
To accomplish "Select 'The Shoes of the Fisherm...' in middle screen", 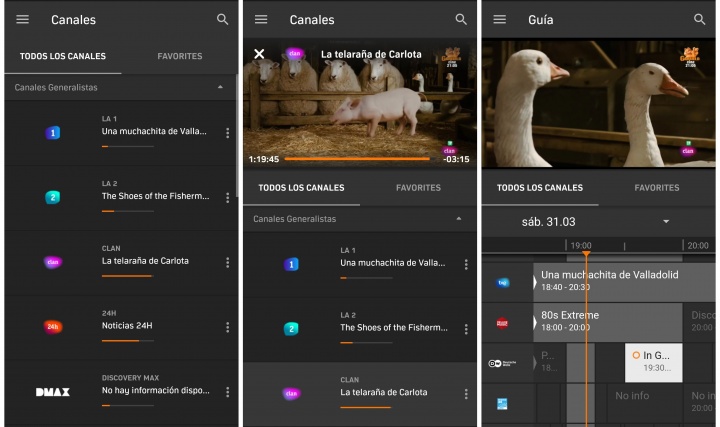I will (394, 327).
